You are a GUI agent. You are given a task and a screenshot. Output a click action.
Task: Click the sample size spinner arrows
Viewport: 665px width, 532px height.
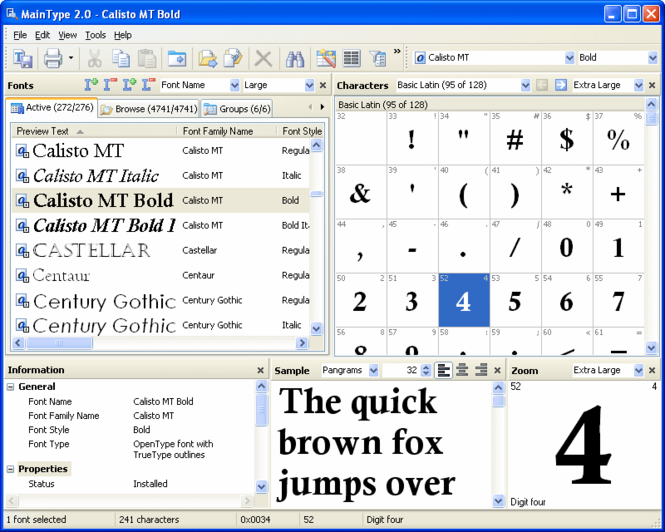click(x=426, y=370)
